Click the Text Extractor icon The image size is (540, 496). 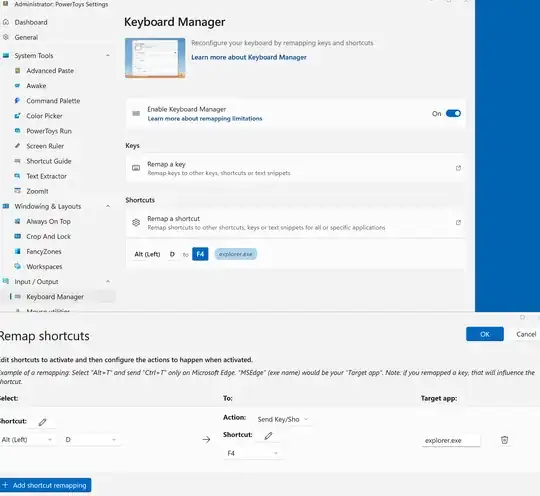tap(18, 176)
